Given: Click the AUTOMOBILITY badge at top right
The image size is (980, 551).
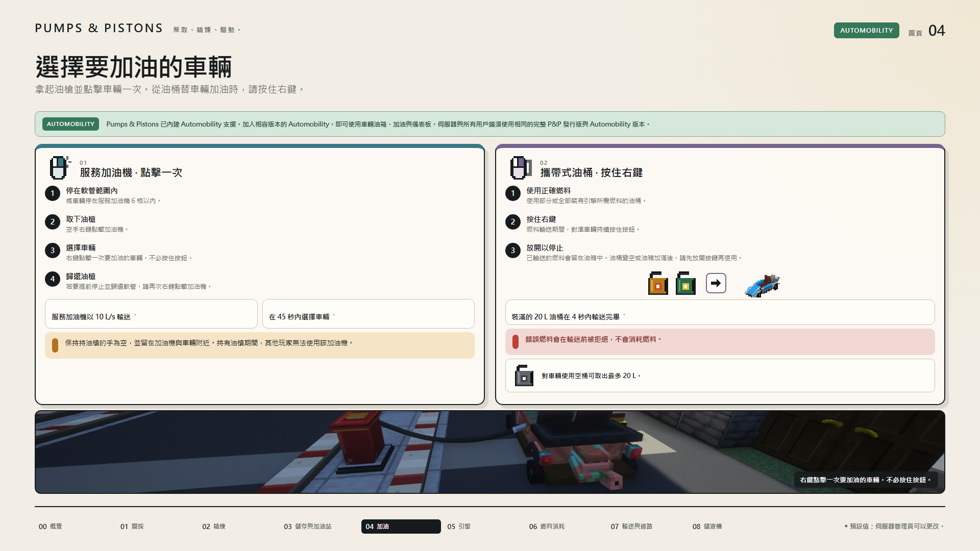Looking at the screenshot, I should coord(867,31).
